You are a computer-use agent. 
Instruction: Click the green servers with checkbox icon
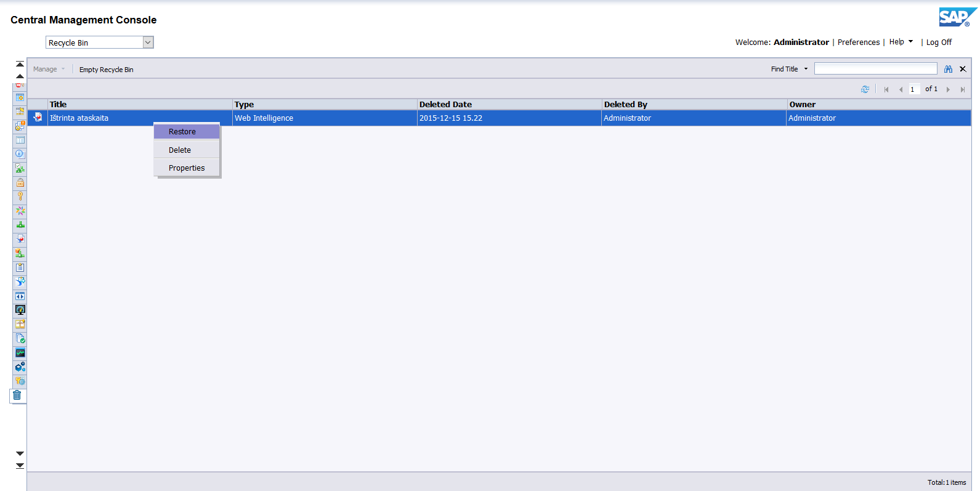pyautogui.click(x=20, y=168)
